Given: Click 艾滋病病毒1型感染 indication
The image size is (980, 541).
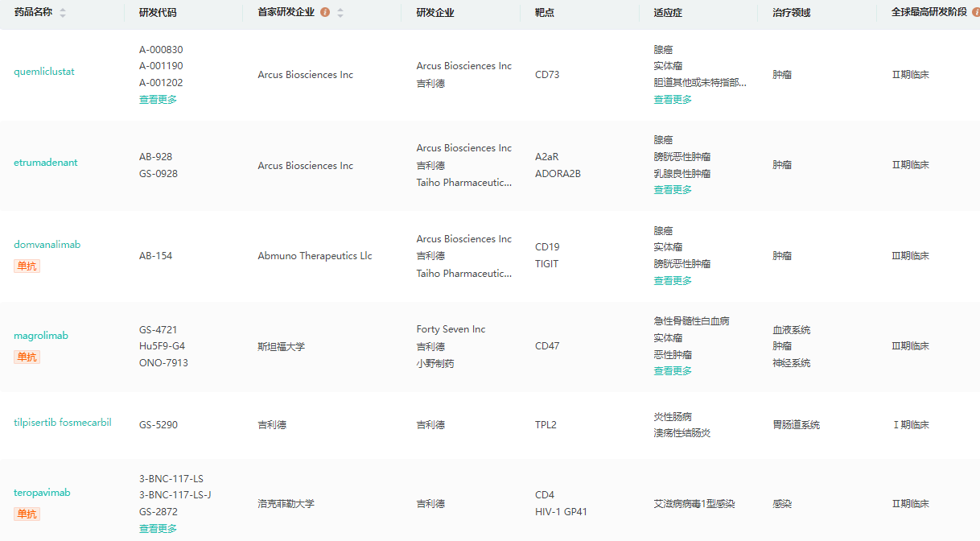Looking at the screenshot, I should (x=694, y=504).
